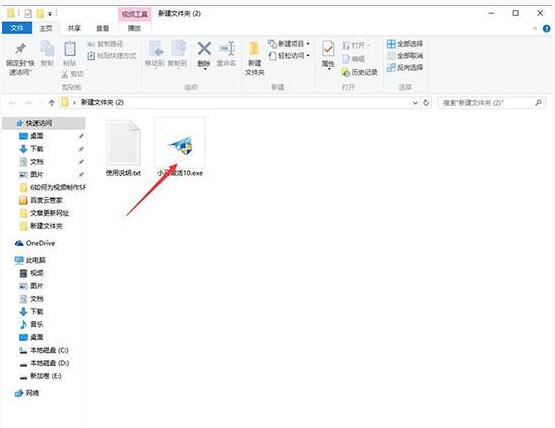The image size is (555, 428).
Task: Expand Easy Access (轻松访问) dropdown
Action: tap(289, 56)
